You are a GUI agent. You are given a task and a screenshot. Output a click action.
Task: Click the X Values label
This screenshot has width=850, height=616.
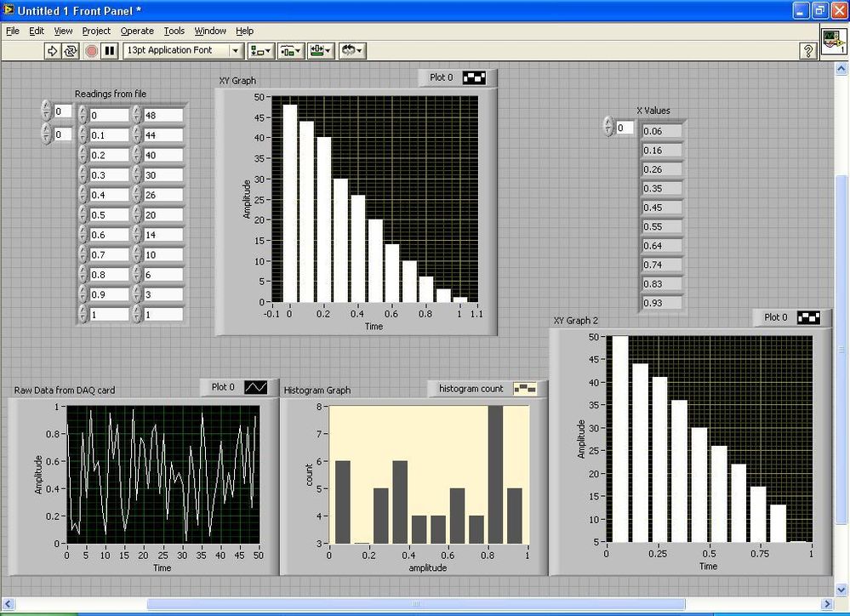(653, 111)
